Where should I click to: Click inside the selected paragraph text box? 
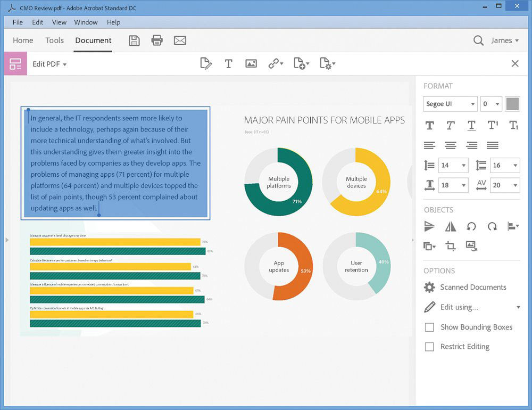115,163
